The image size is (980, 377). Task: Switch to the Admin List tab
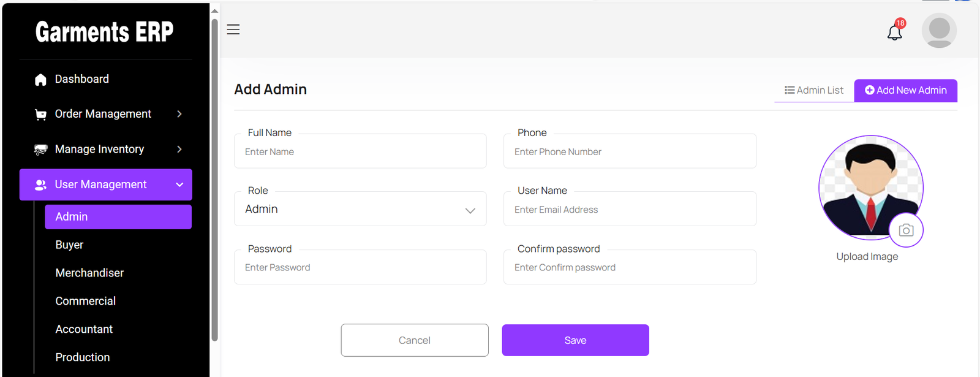tap(814, 90)
